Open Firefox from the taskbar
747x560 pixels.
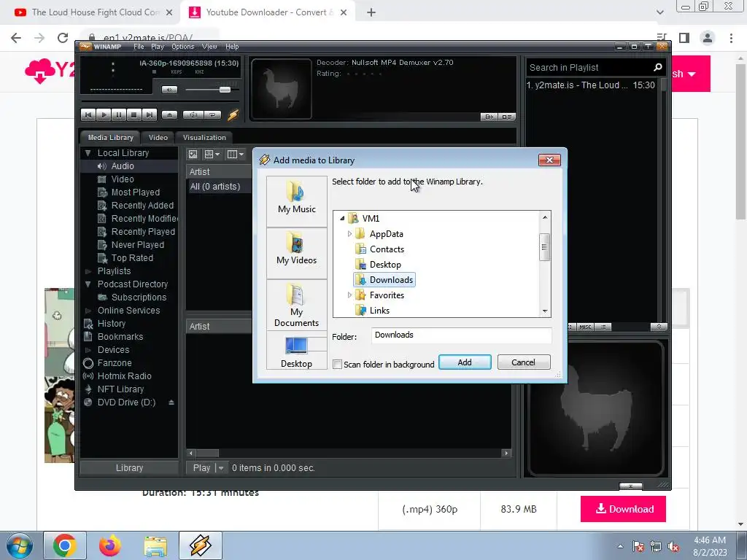[110, 545]
